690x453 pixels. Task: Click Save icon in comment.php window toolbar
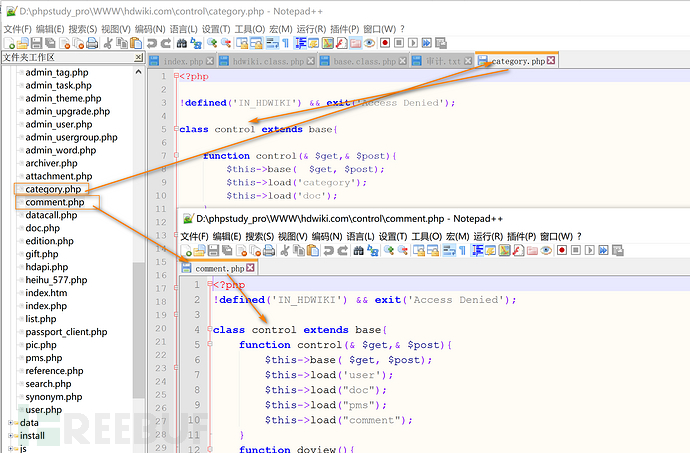coord(213,251)
